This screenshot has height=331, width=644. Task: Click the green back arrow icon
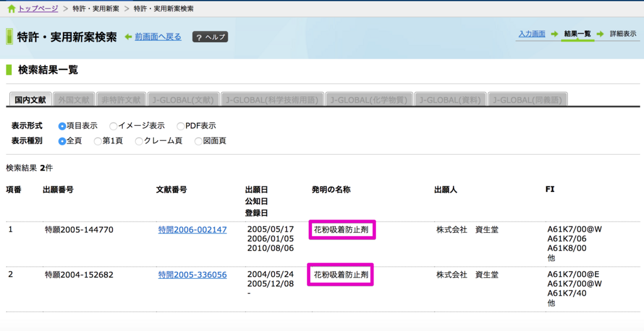(x=128, y=37)
